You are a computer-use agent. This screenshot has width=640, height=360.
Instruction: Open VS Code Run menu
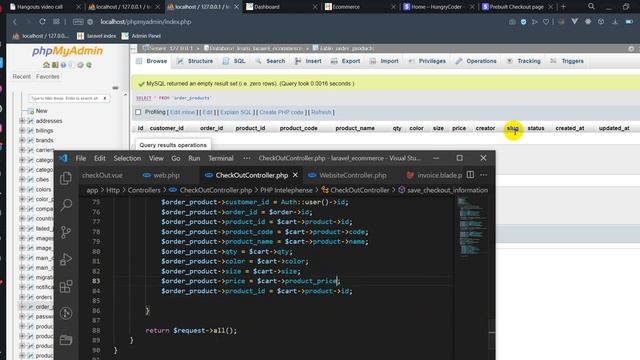[x=194, y=158]
